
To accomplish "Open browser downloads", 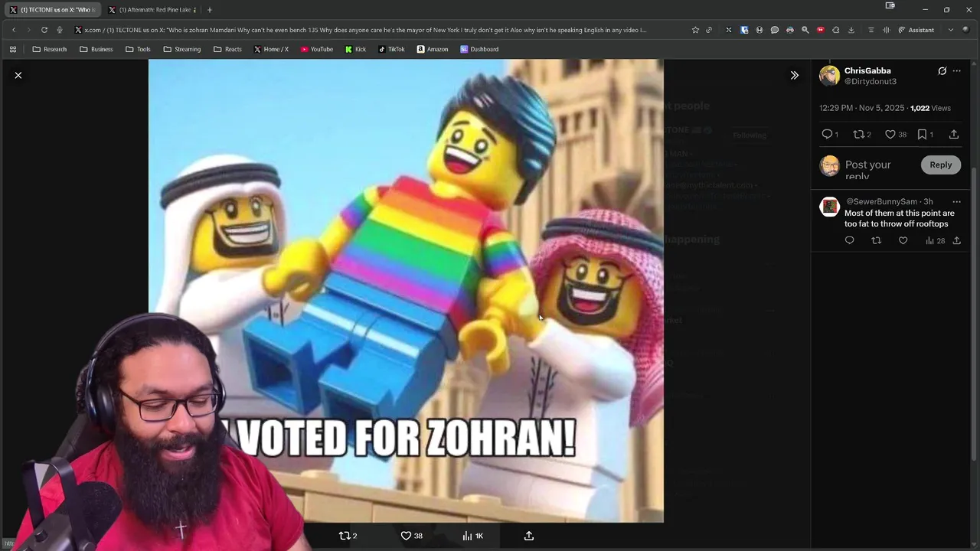I will pos(851,30).
